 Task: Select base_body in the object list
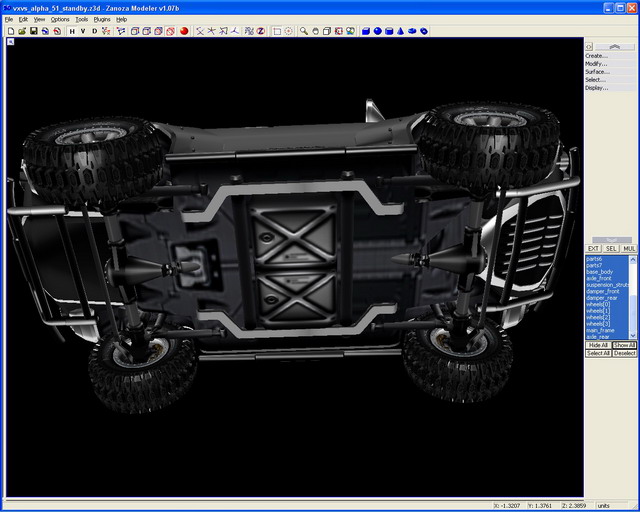coord(600,272)
